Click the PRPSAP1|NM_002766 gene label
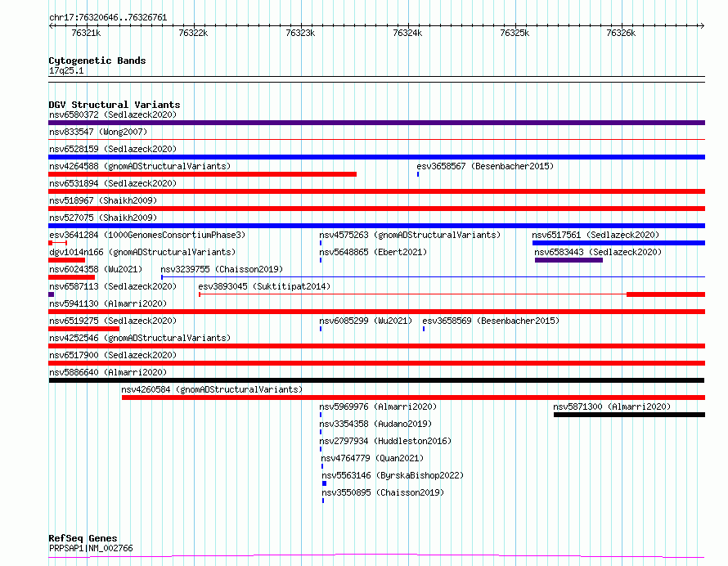728x566 pixels. click(91, 548)
